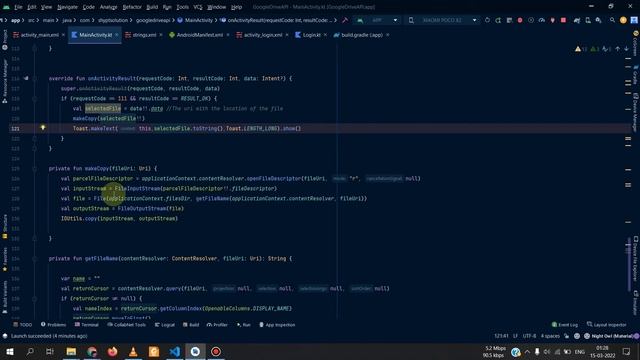Click the 4 spaces indent setting
This screenshot has width=640, height=360.
point(550,336)
